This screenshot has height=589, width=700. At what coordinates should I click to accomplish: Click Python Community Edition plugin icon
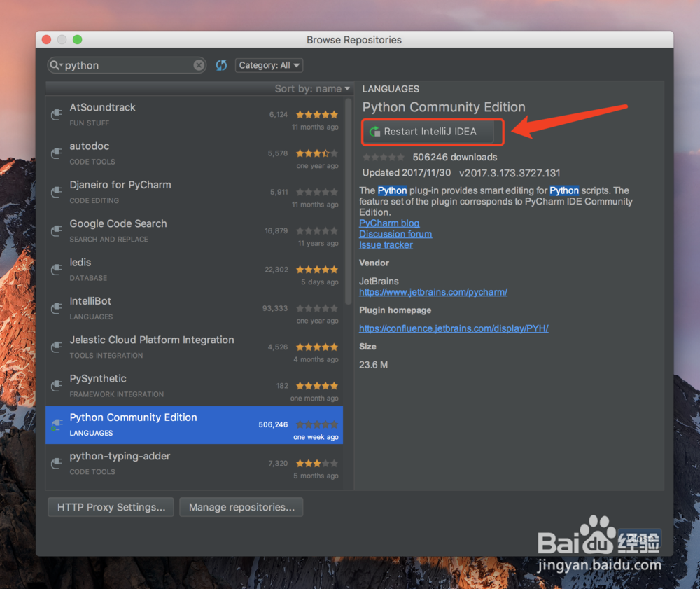pyautogui.click(x=57, y=424)
